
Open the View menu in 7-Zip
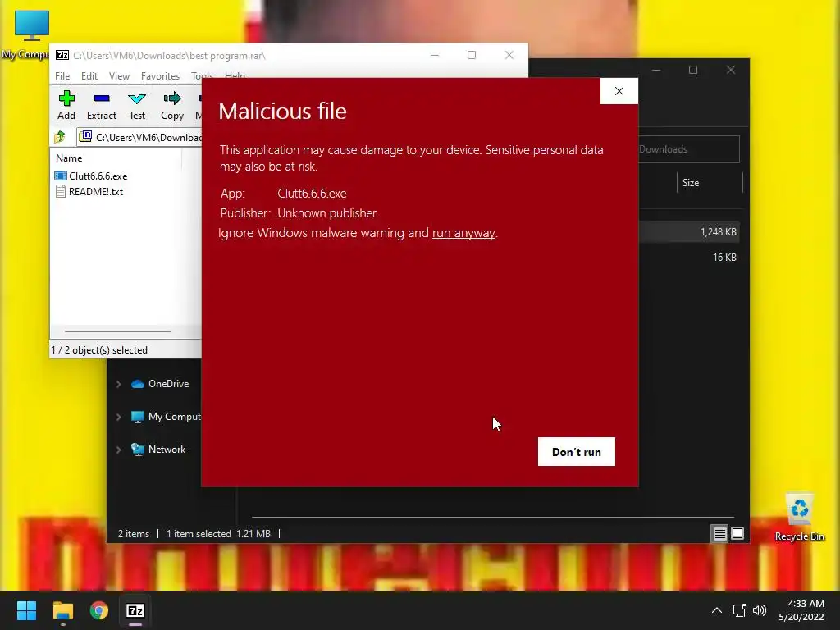[119, 76]
